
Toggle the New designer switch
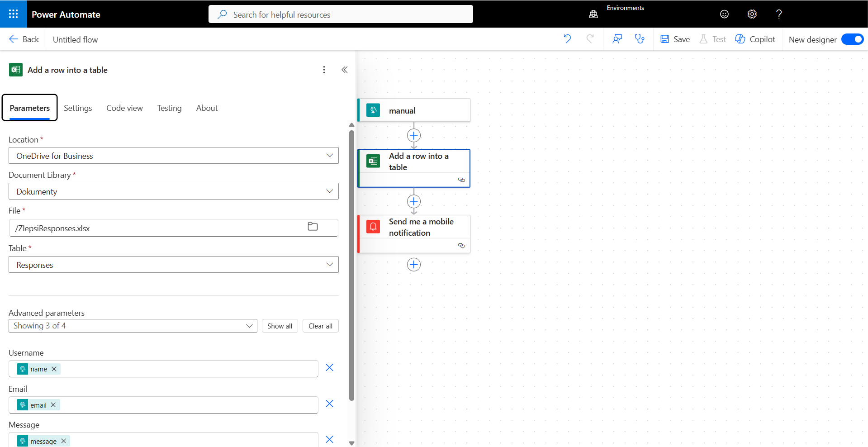coord(852,39)
